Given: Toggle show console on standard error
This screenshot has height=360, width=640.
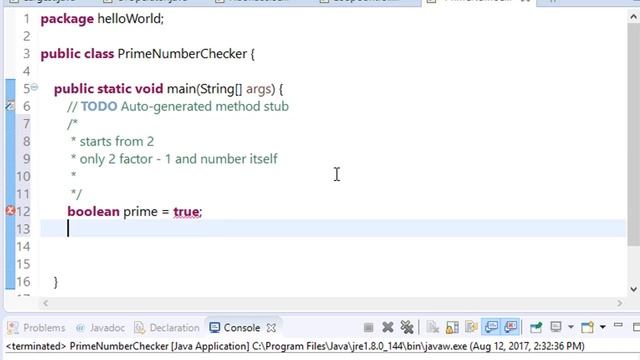Looking at the screenshot, I should pyautogui.click(x=511, y=327).
